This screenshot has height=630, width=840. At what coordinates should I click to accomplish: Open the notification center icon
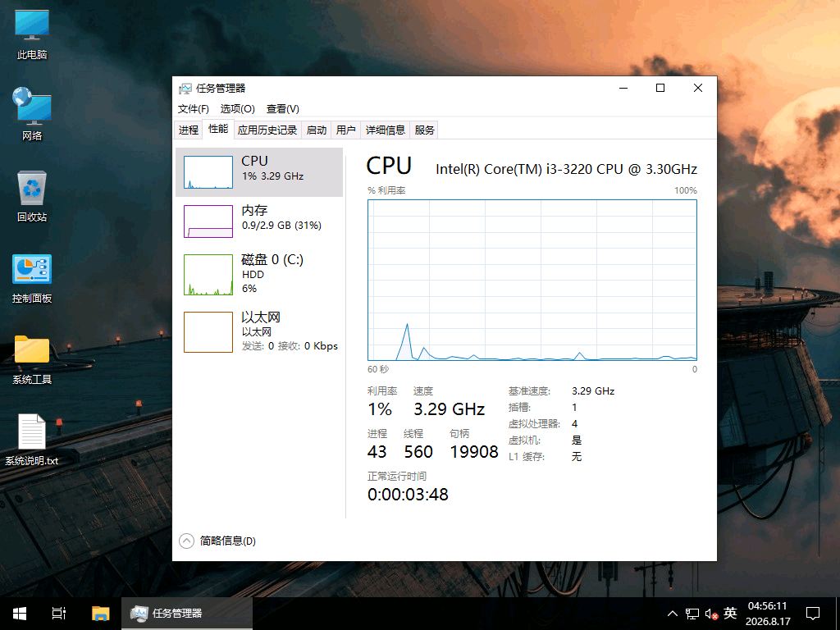(813, 614)
